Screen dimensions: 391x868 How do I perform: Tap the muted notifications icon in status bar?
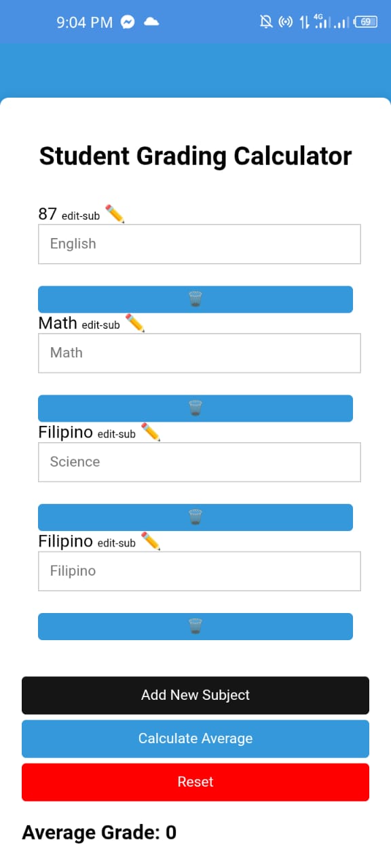pyautogui.click(x=267, y=22)
